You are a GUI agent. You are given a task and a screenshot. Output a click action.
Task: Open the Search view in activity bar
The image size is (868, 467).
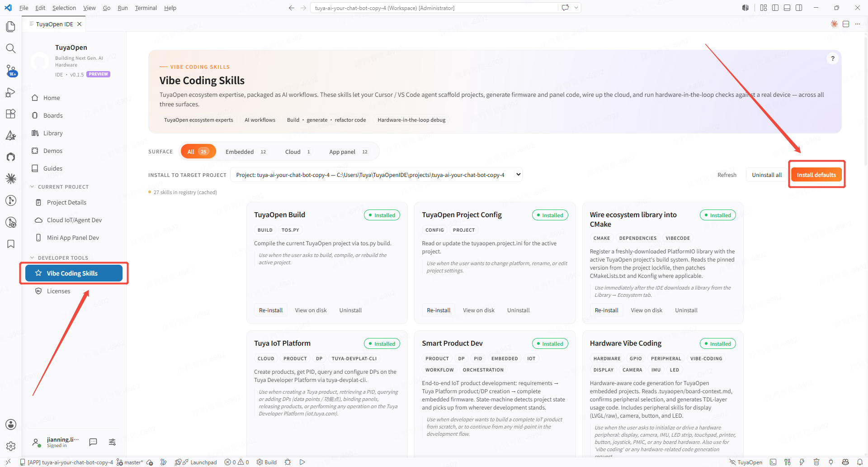11,48
